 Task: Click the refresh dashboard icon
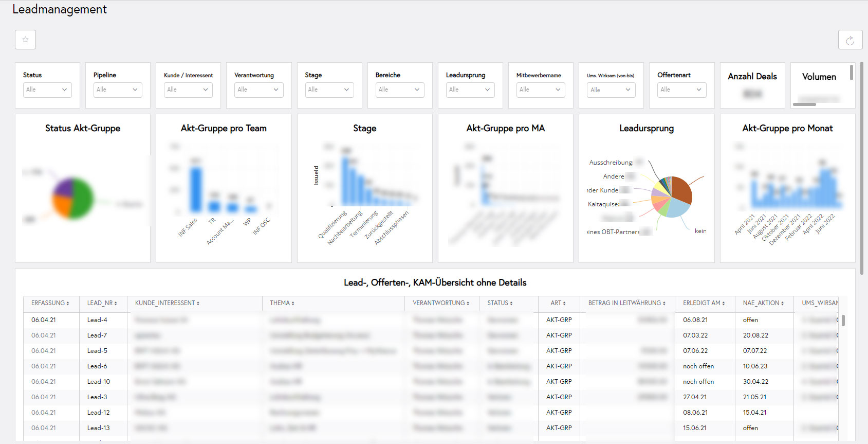pyautogui.click(x=849, y=40)
